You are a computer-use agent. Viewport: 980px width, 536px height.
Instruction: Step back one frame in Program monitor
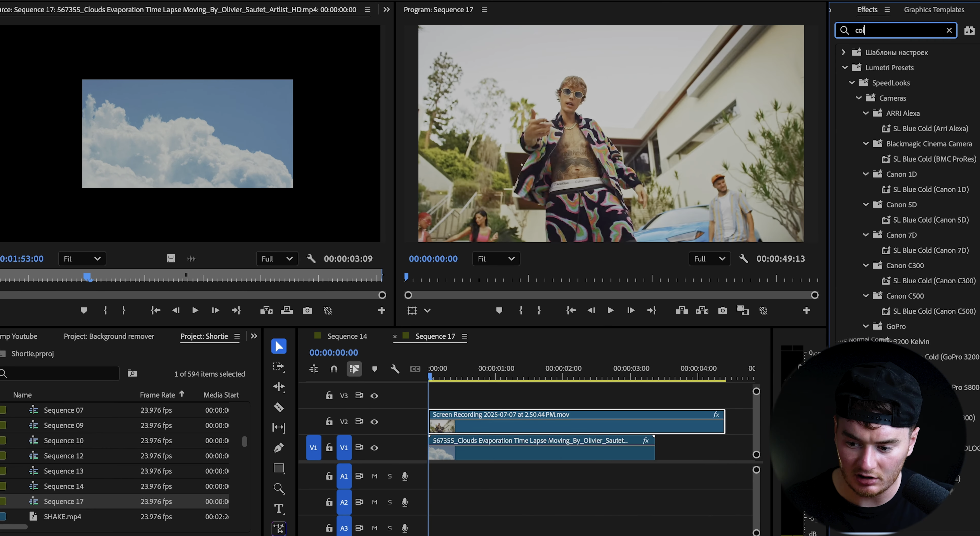pyautogui.click(x=591, y=310)
